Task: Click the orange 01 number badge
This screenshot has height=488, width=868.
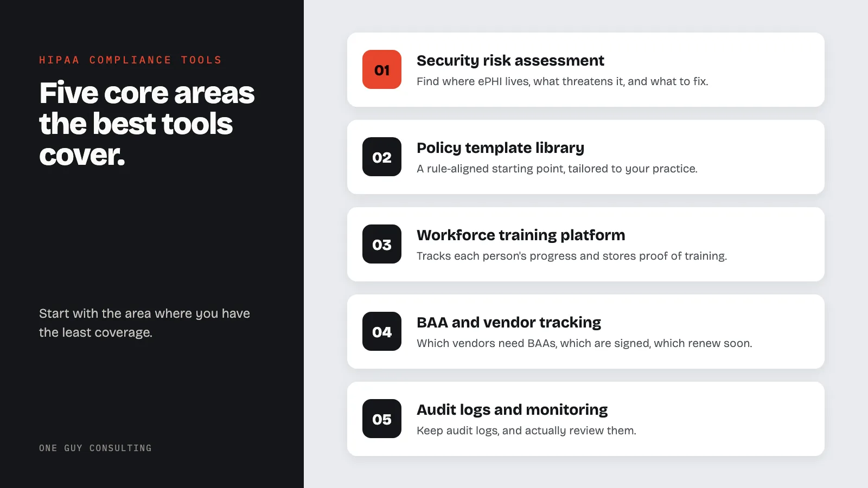Action: 382,69
